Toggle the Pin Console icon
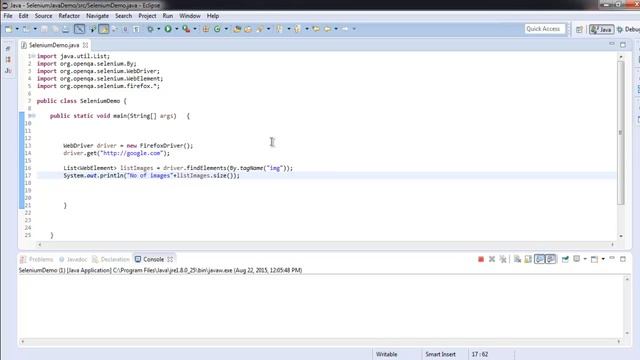This screenshot has height=360, width=640. [565, 259]
